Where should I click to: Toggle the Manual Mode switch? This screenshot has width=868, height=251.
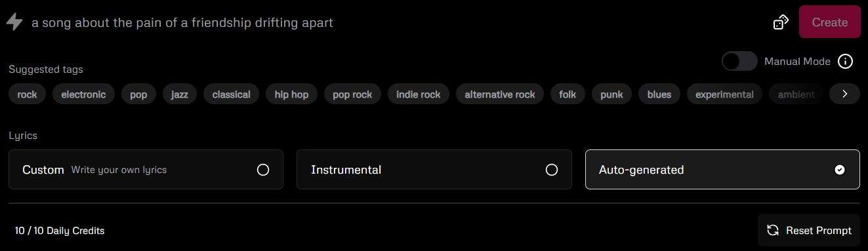739,62
